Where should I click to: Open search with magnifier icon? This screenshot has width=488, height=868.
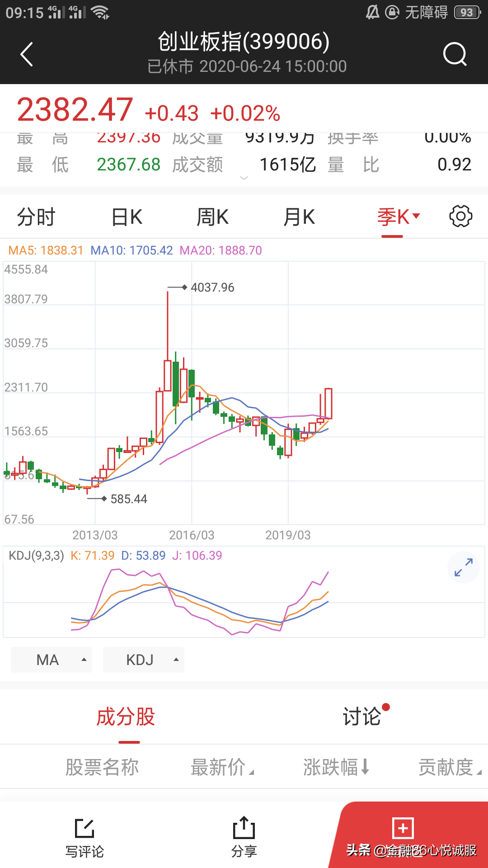tap(455, 54)
